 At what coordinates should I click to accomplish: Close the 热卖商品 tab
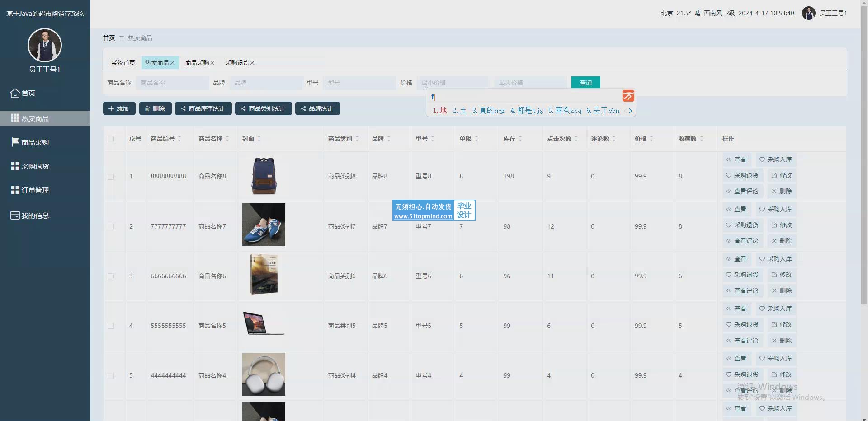(172, 63)
